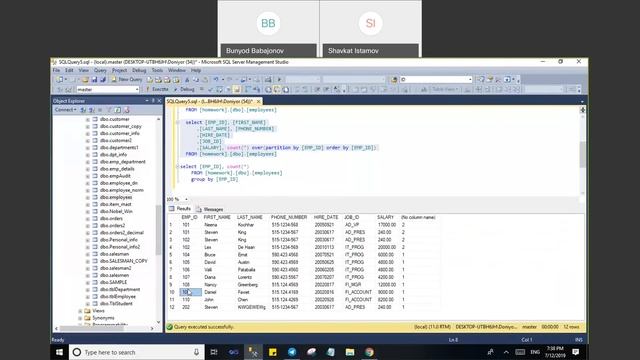Select dbo.emp_details table in tree
The height and width of the screenshot is (360, 640).
[117, 169]
